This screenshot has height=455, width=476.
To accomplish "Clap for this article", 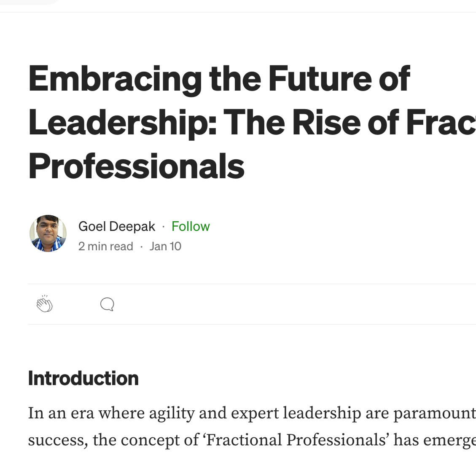I will 45,304.
